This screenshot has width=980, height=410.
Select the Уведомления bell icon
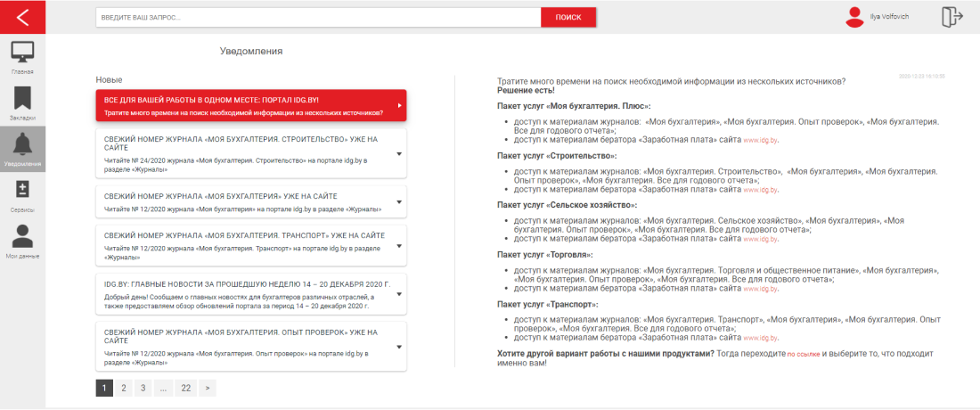click(x=22, y=145)
